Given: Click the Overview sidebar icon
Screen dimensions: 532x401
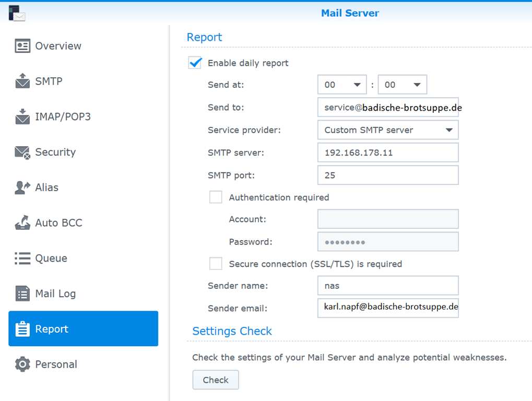Looking at the screenshot, I should (x=22, y=46).
